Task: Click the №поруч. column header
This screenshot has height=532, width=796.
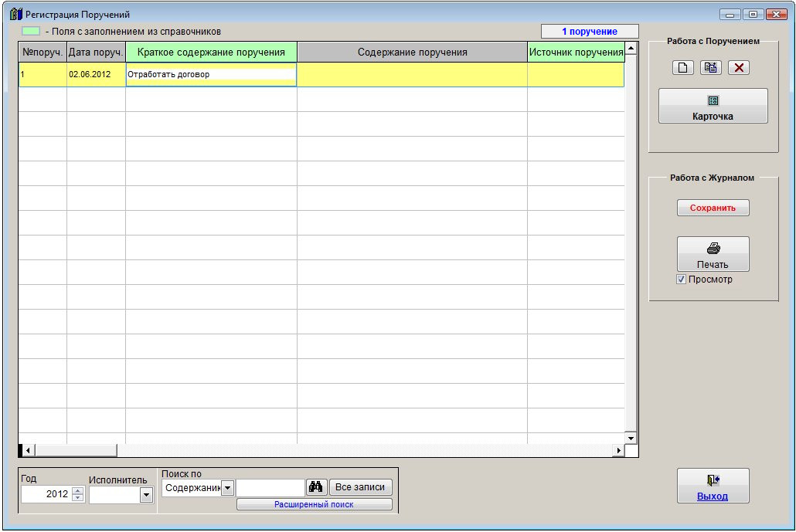Action: point(43,53)
